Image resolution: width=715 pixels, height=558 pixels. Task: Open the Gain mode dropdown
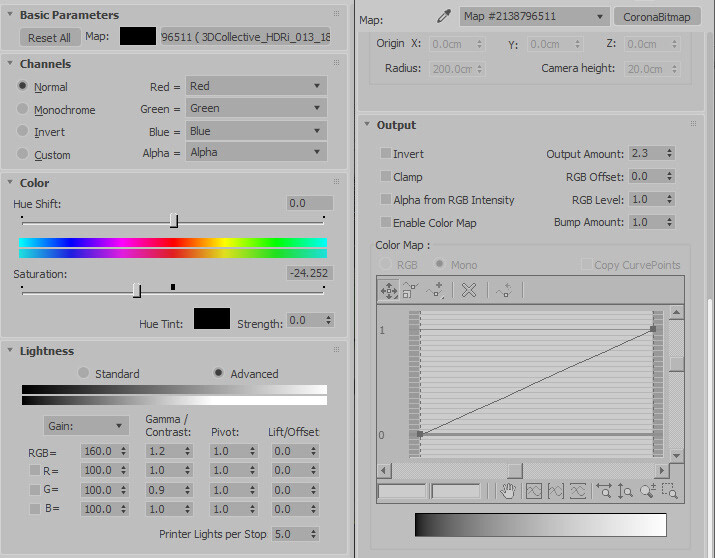[x=86, y=426]
